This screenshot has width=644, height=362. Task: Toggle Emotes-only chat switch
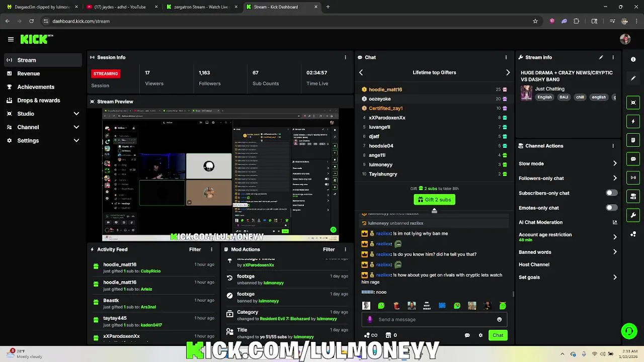click(611, 208)
